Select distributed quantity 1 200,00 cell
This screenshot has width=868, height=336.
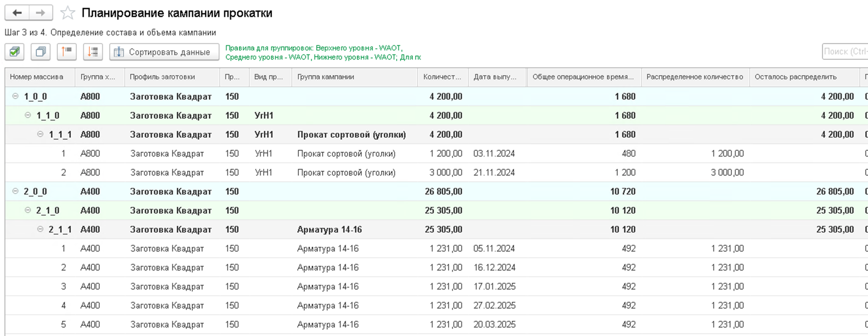click(727, 153)
